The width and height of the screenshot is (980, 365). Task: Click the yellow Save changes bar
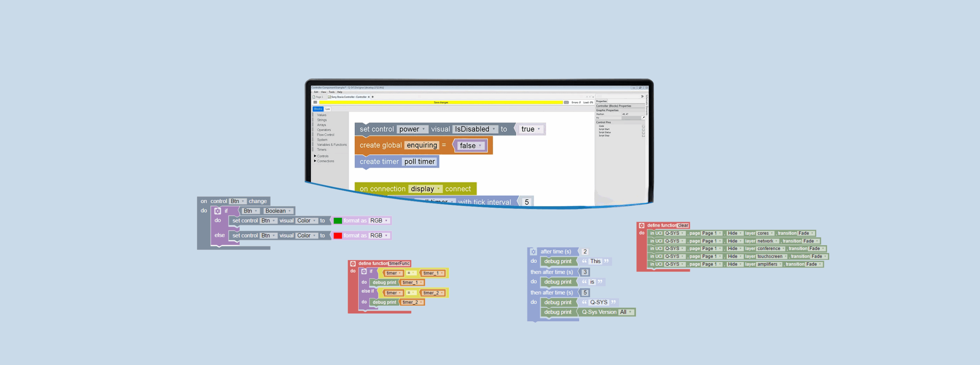pyautogui.click(x=441, y=102)
